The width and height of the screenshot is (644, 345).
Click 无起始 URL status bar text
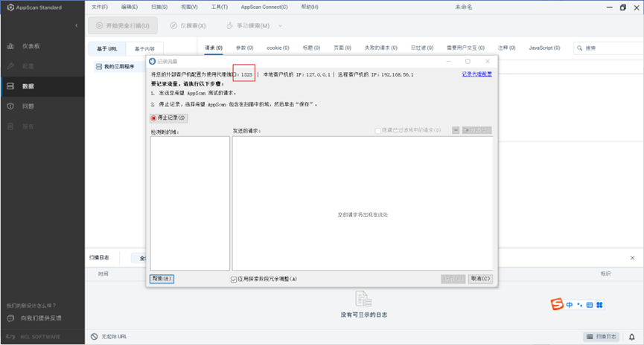point(114,336)
